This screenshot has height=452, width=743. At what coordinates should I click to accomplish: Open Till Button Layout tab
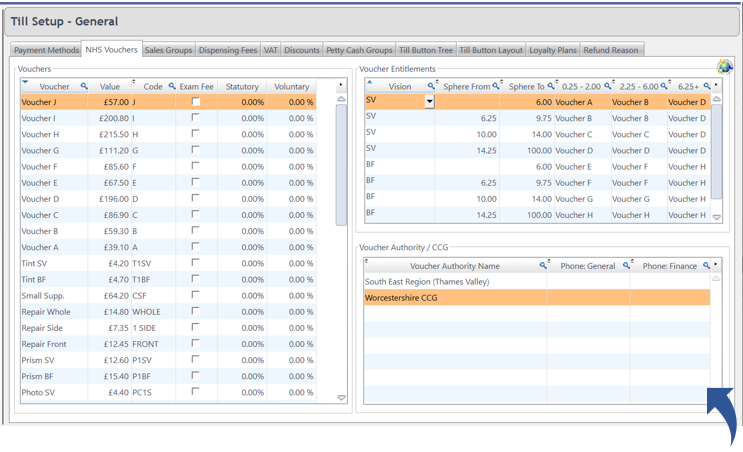click(x=491, y=50)
